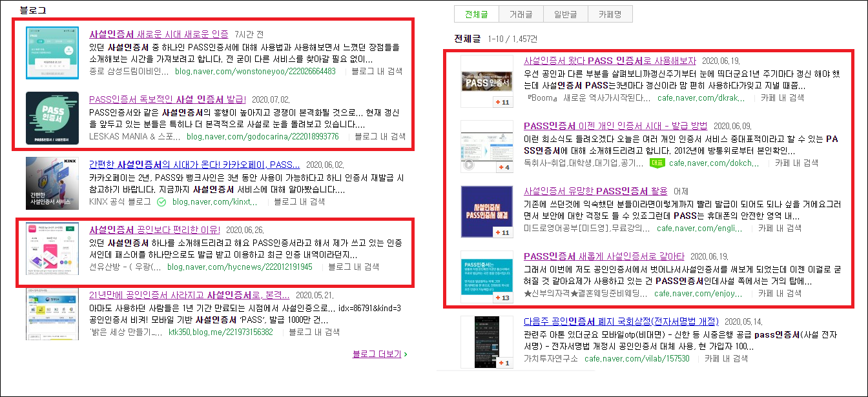Image resolution: width=868 pixels, height=397 pixels.
Task: Click the PASS app thumbnail of the '새로운 시대 새로운 인증' post
Action: point(52,53)
